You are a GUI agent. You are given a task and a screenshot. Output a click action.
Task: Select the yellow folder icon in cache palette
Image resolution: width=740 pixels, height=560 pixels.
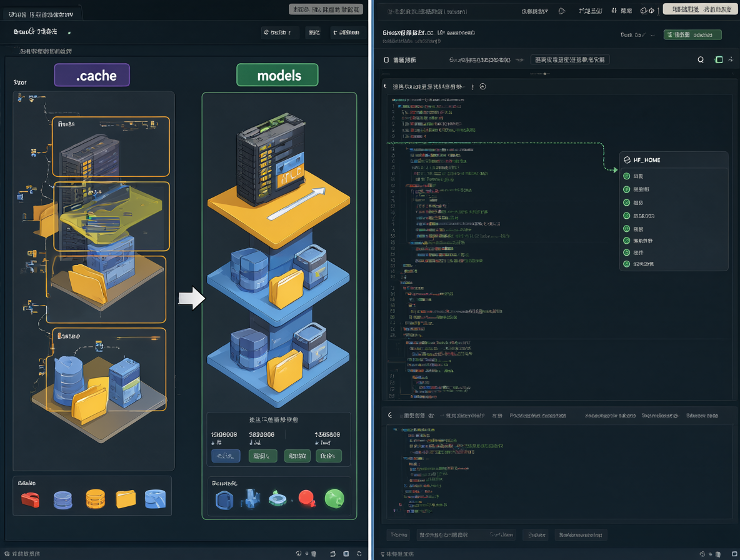pyautogui.click(x=126, y=499)
